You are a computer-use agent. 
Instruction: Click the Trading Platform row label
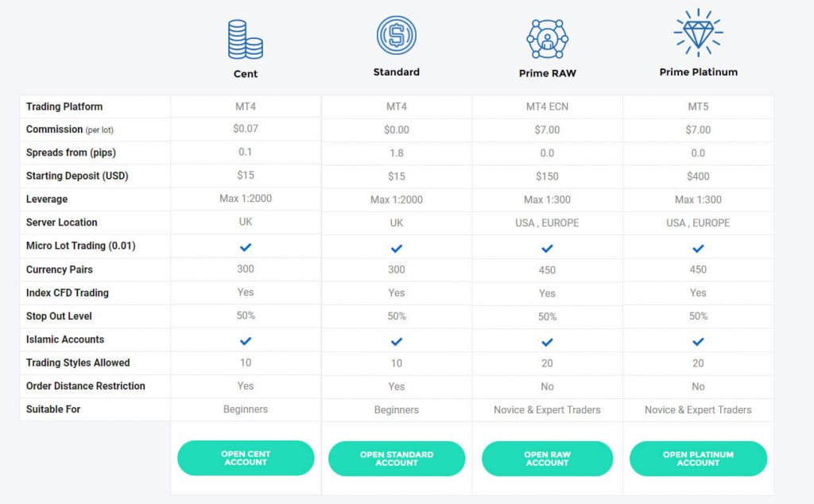point(64,107)
